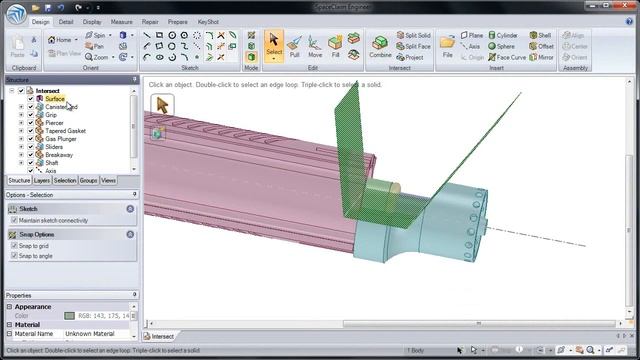Screen dimensions: 640x360
Task: Open the Repair ribbon tab
Action: pyautogui.click(x=150, y=22)
